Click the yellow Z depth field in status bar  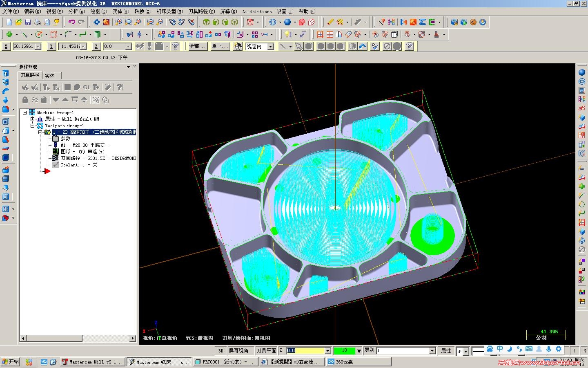(305, 351)
